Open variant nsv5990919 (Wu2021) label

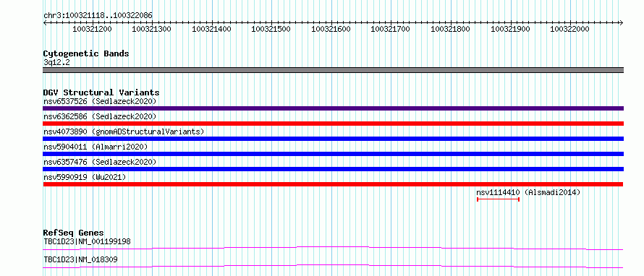pyautogui.click(x=85, y=177)
